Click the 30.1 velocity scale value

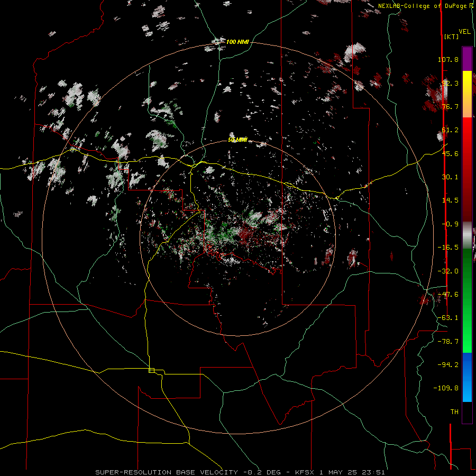[450, 177]
